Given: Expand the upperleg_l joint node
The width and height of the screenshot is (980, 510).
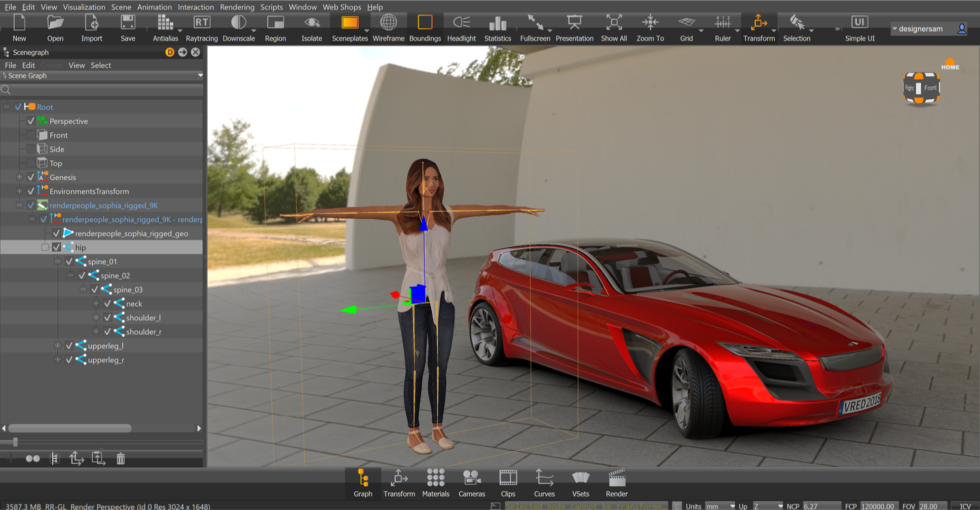Looking at the screenshot, I should click(58, 346).
